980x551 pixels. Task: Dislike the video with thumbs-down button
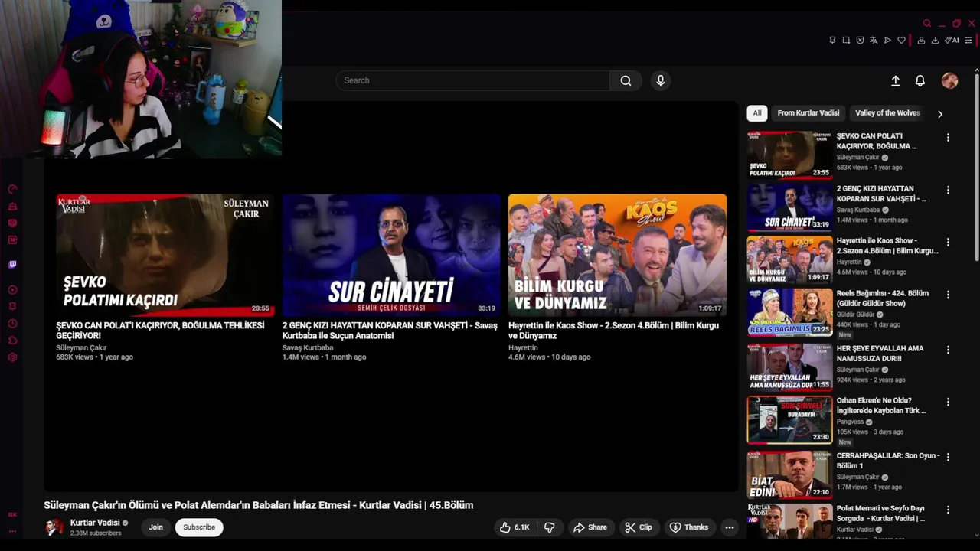[x=549, y=527]
